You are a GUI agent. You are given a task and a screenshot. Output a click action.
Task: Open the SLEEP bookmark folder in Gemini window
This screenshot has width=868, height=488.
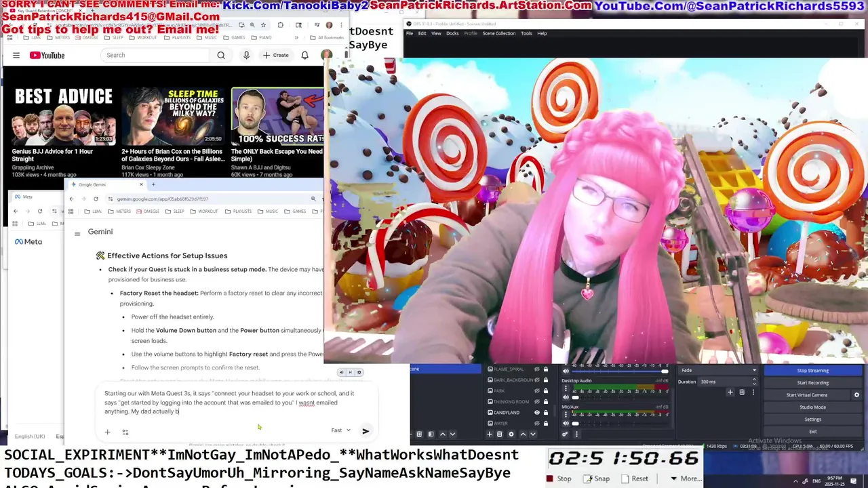tap(175, 211)
